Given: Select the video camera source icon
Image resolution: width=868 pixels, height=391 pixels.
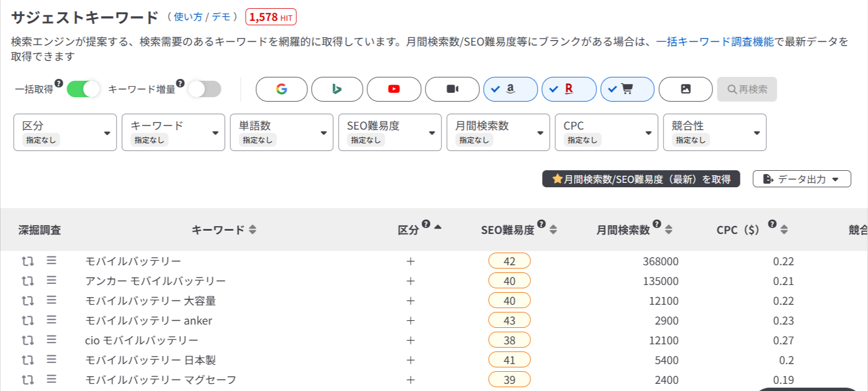Looking at the screenshot, I should pos(452,89).
